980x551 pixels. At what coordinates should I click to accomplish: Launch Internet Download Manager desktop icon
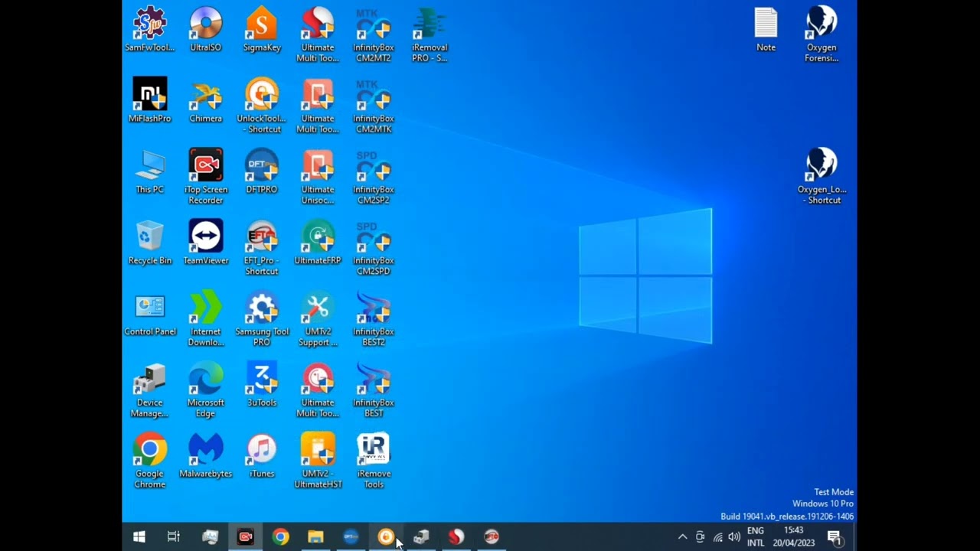[205, 319]
